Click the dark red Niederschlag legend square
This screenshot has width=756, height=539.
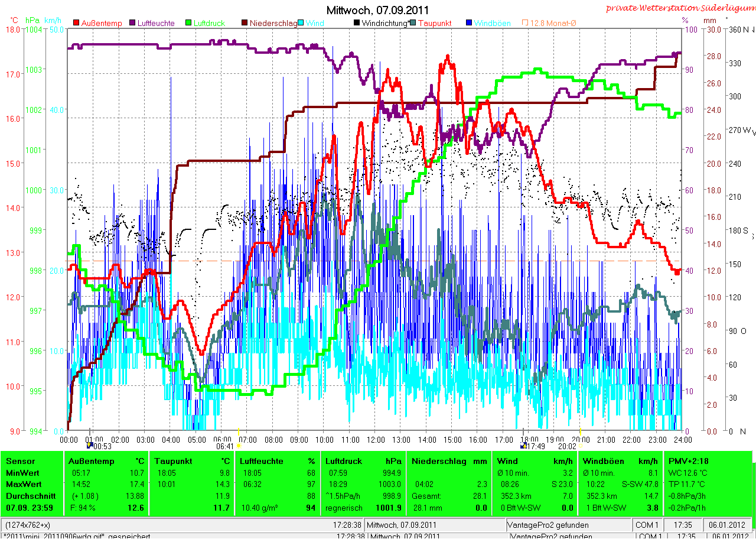pyautogui.click(x=244, y=23)
